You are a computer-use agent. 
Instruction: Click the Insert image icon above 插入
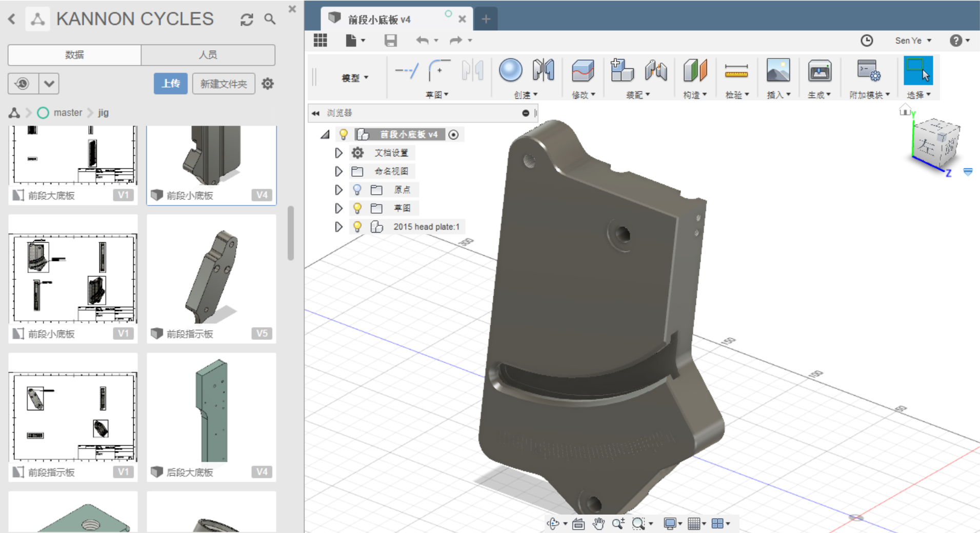777,71
